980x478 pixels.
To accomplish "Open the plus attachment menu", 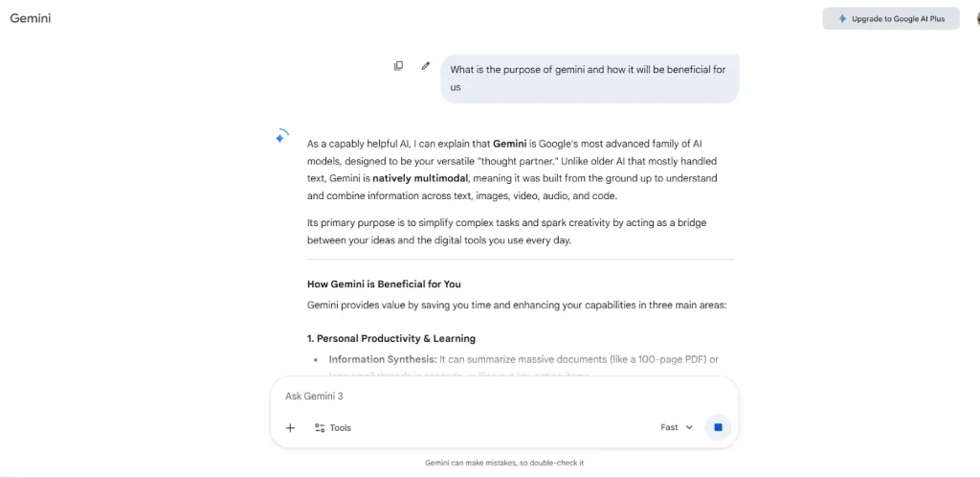I will click(x=290, y=428).
